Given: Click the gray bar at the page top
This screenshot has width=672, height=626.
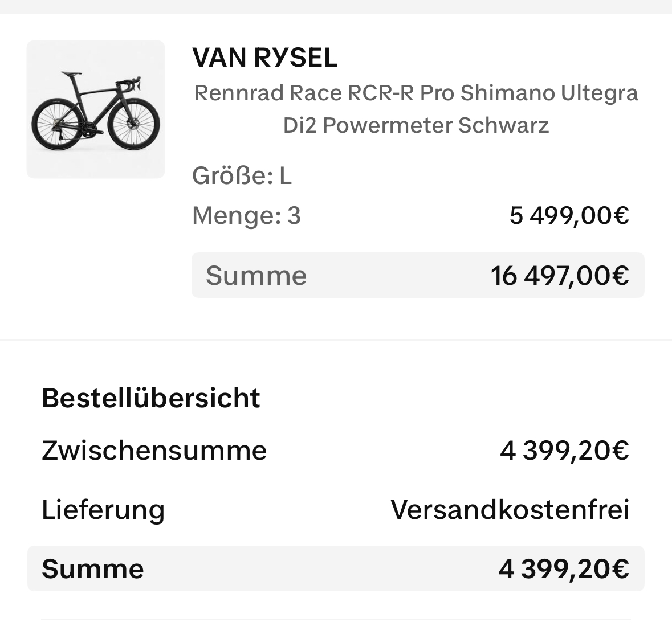Looking at the screenshot, I should (336, 6).
